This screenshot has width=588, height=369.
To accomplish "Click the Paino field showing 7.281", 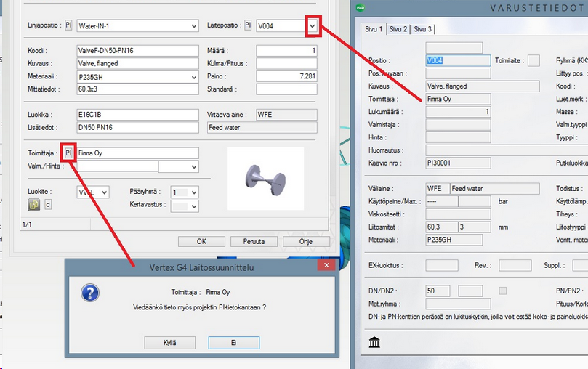I will click(x=286, y=76).
